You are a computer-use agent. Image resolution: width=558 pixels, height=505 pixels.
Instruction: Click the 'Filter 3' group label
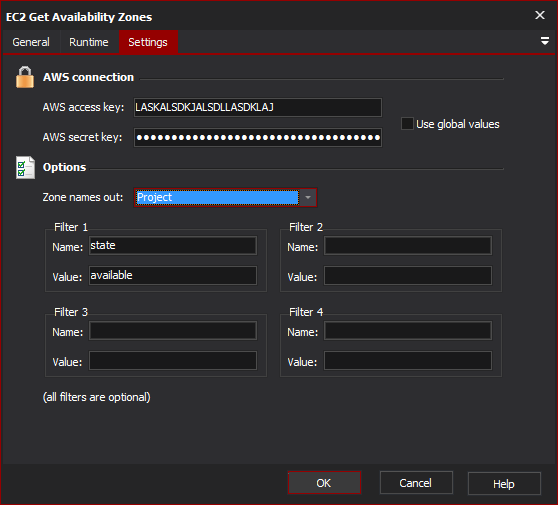[x=71, y=312]
